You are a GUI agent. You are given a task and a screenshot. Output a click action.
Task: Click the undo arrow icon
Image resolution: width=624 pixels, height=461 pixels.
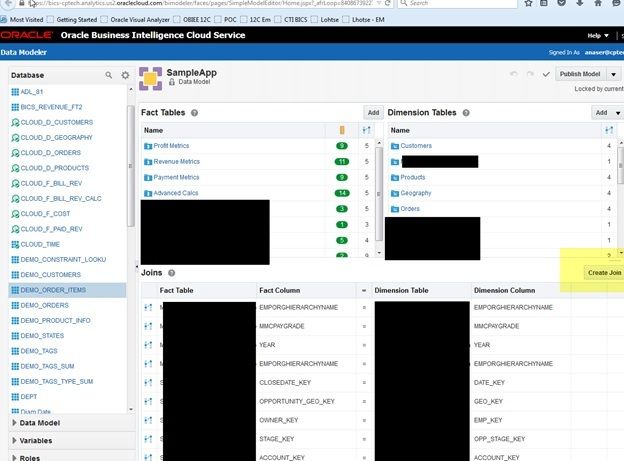(x=514, y=74)
